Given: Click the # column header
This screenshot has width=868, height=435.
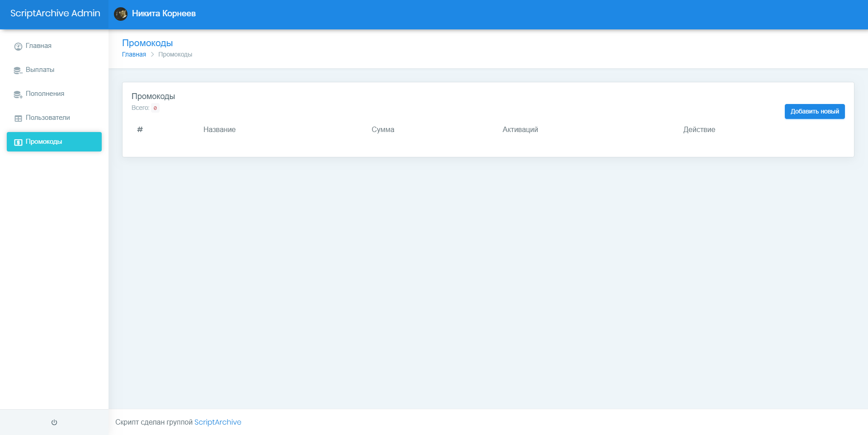Looking at the screenshot, I should pyautogui.click(x=140, y=130).
